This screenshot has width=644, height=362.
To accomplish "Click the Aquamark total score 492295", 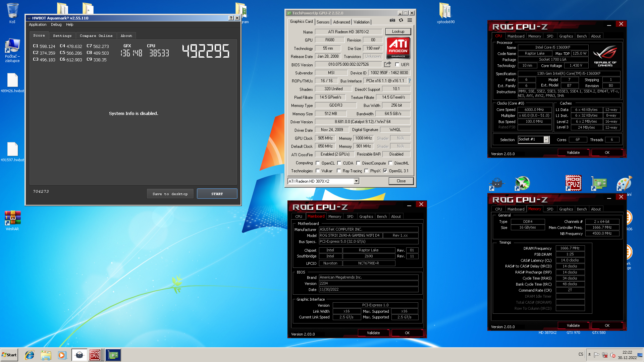I will point(206,51).
